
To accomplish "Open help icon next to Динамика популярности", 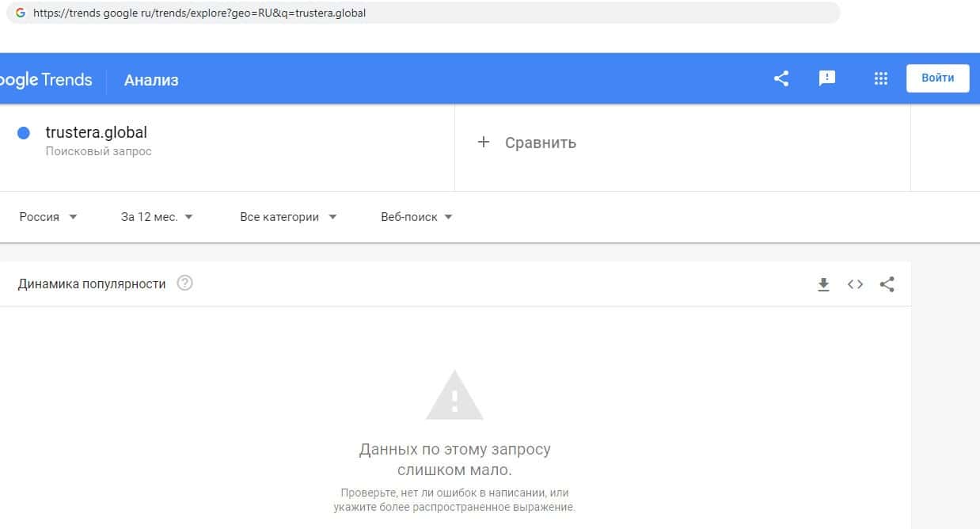I will [184, 283].
